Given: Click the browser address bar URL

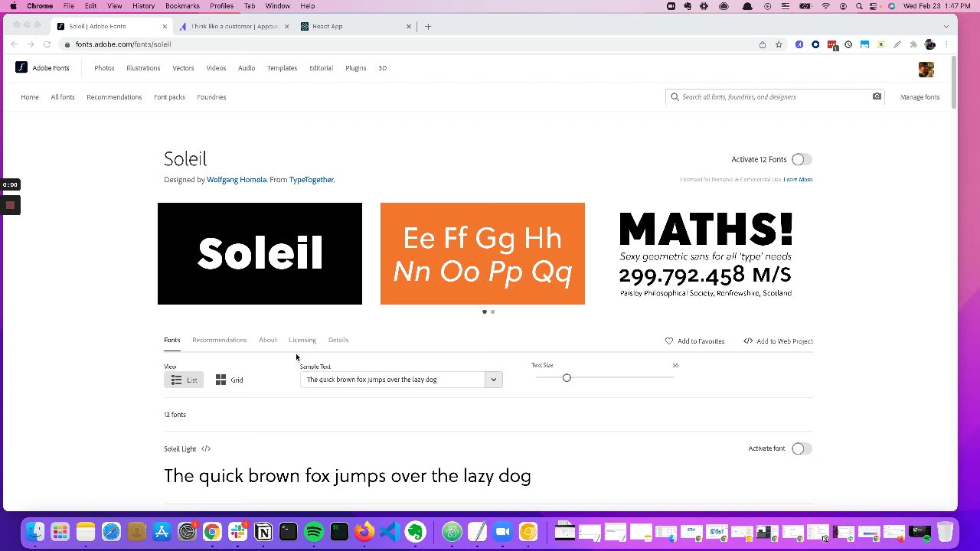Looking at the screenshot, I should 123,44.
